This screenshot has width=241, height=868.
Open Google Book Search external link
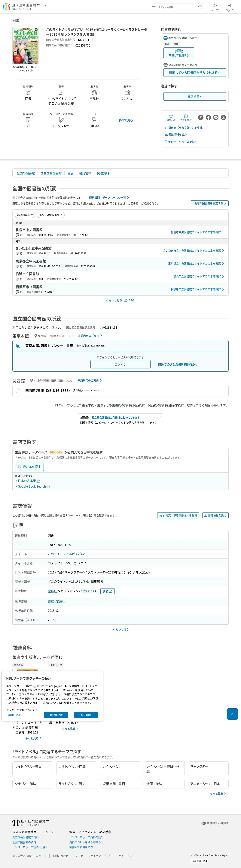coord(34,487)
